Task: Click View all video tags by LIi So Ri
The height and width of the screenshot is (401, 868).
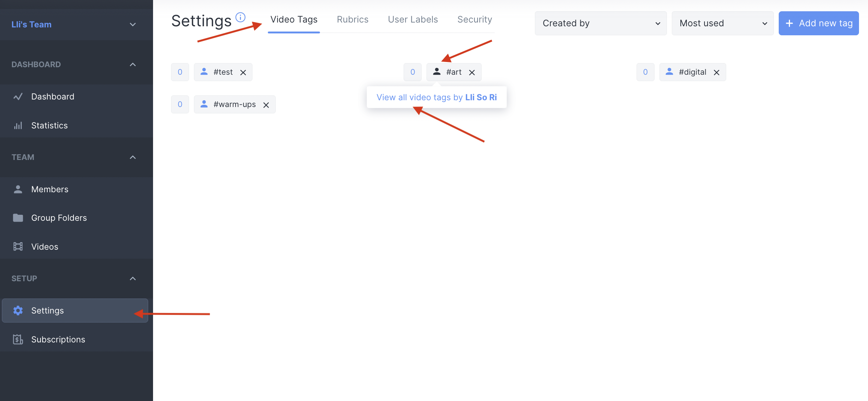Action: 437,97
